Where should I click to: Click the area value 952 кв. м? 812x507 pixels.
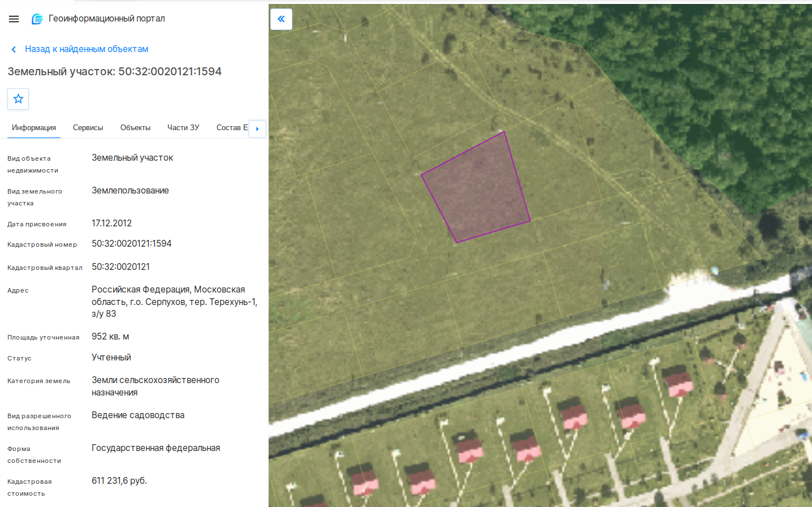click(x=110, y=337)
